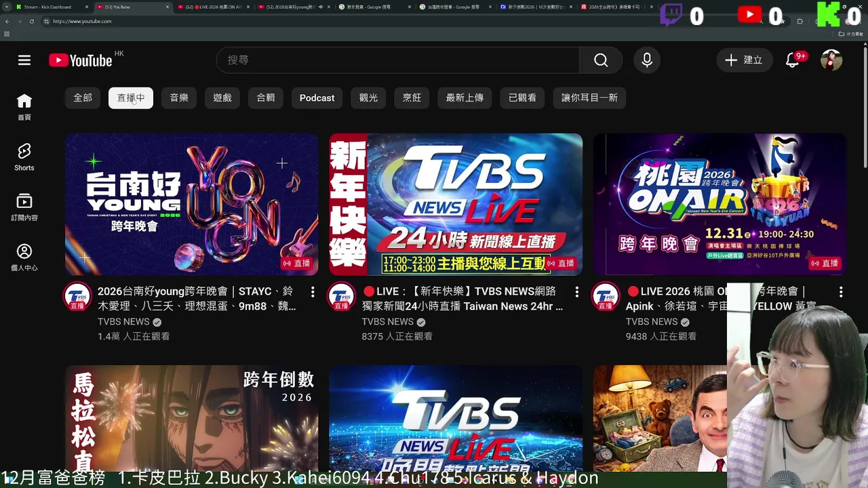Close the Stream - Kick Dashboard tab
Viewport: 868px width, 488px height.
click(87, 7)
